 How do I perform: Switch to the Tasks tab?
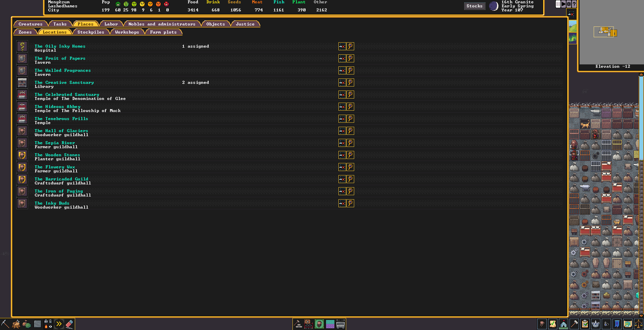pyautogui.click(x=60, y=24)
